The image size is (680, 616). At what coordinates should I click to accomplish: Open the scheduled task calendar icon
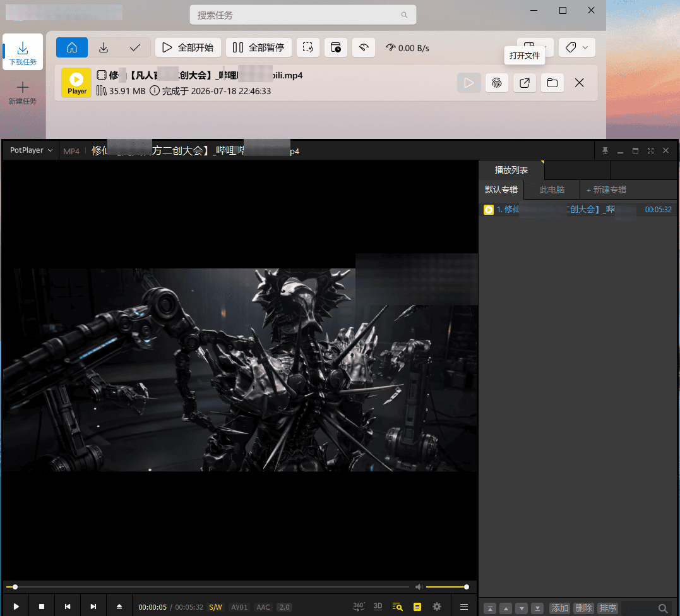(336, 47)
